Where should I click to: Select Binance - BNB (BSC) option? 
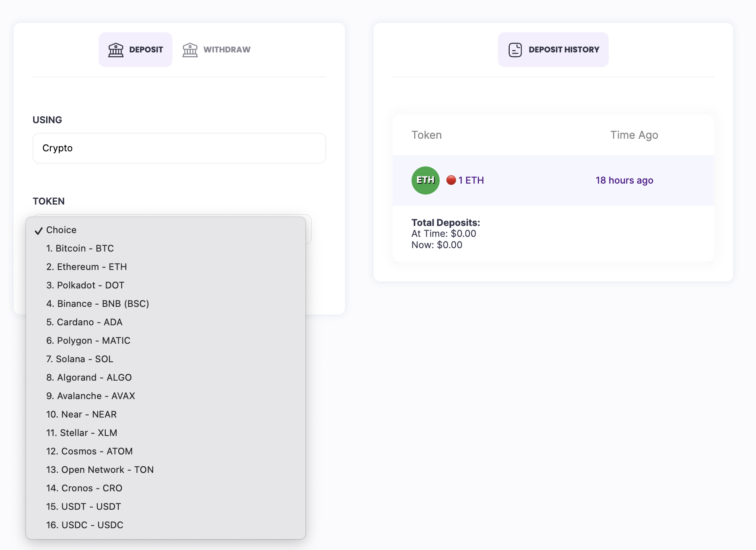point(98,304)
